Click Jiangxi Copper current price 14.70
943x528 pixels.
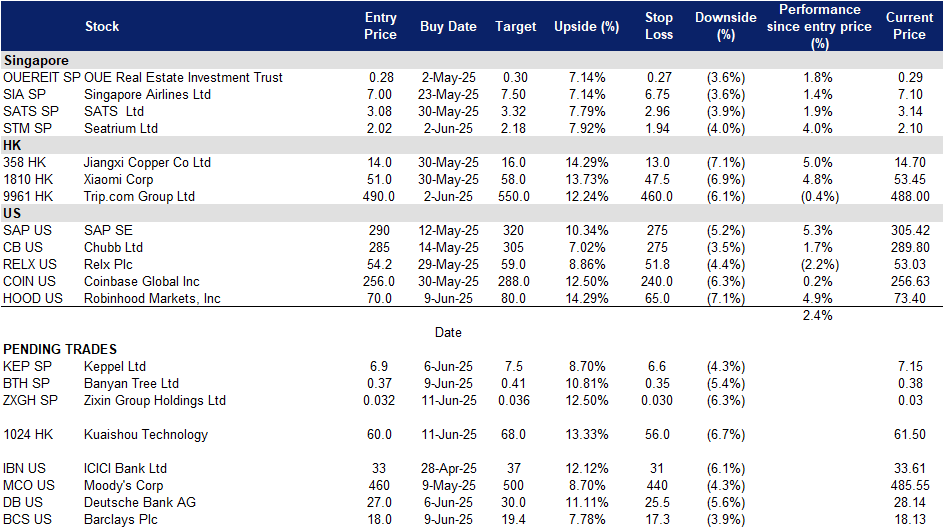coord(910,162)
